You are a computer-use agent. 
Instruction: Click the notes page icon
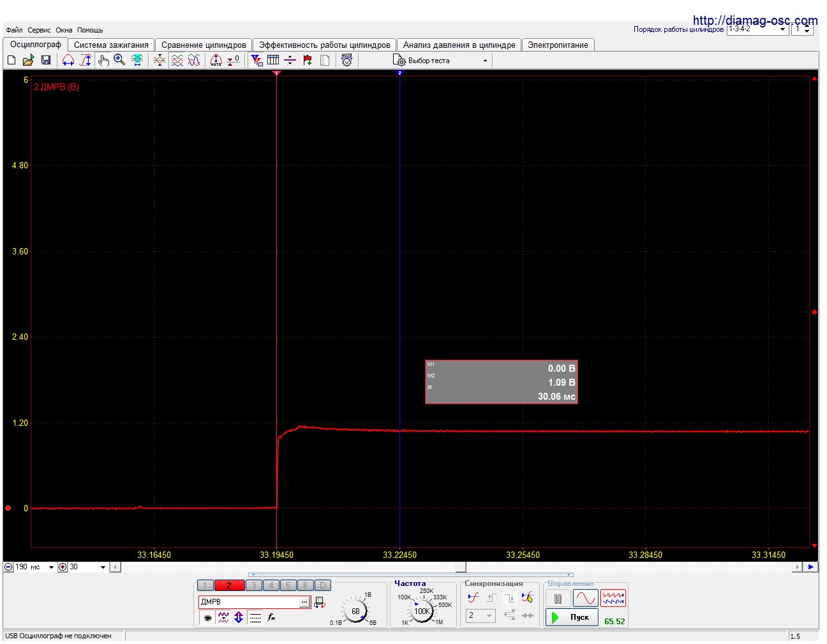coord(325,60)
